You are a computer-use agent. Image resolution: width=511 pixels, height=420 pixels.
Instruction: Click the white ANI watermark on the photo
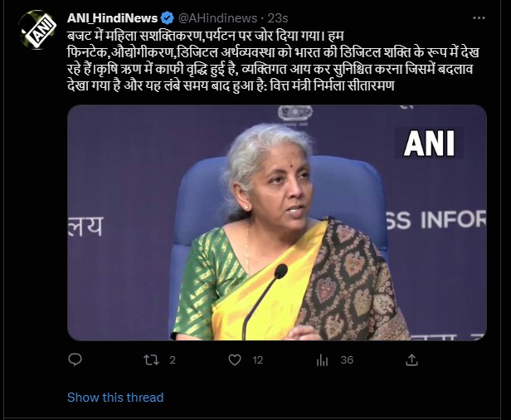click(429, 144)
